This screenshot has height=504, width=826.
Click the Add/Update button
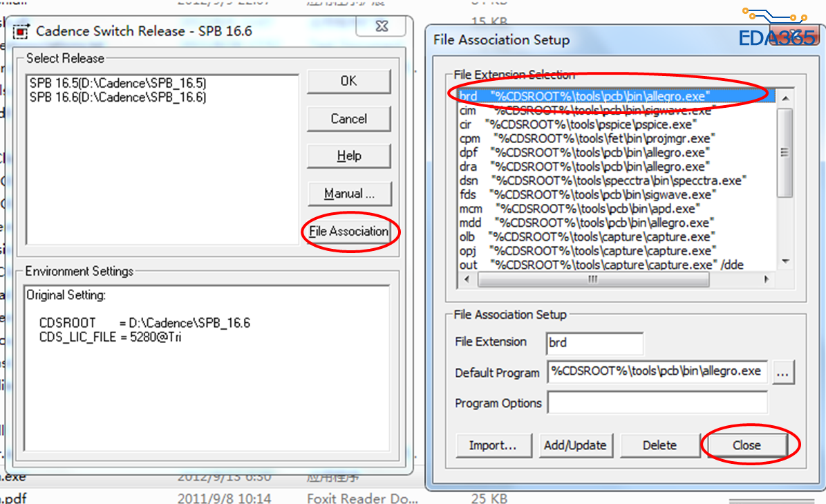[x=576, y=445]
